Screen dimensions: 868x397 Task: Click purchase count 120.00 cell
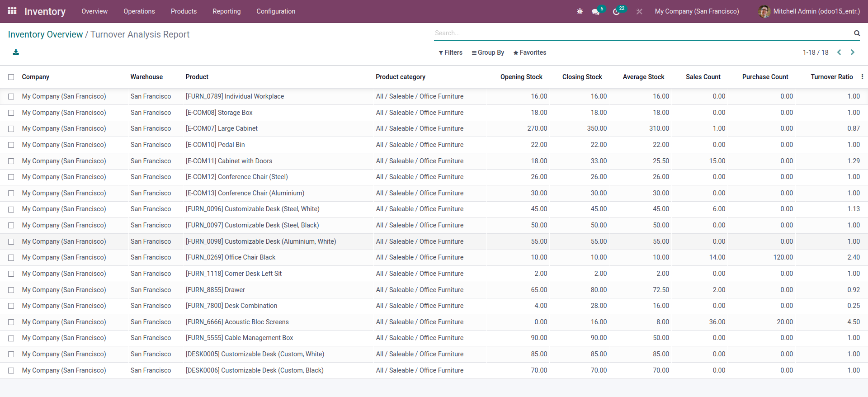(783, 257)
